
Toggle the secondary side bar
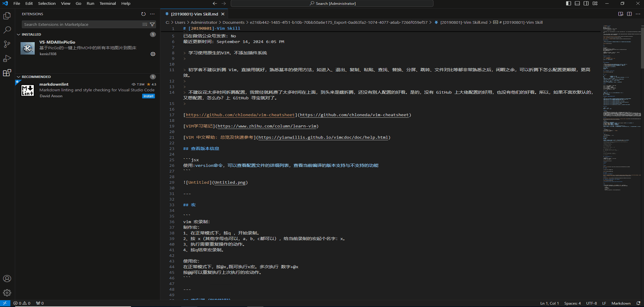(x=586, y=3)
